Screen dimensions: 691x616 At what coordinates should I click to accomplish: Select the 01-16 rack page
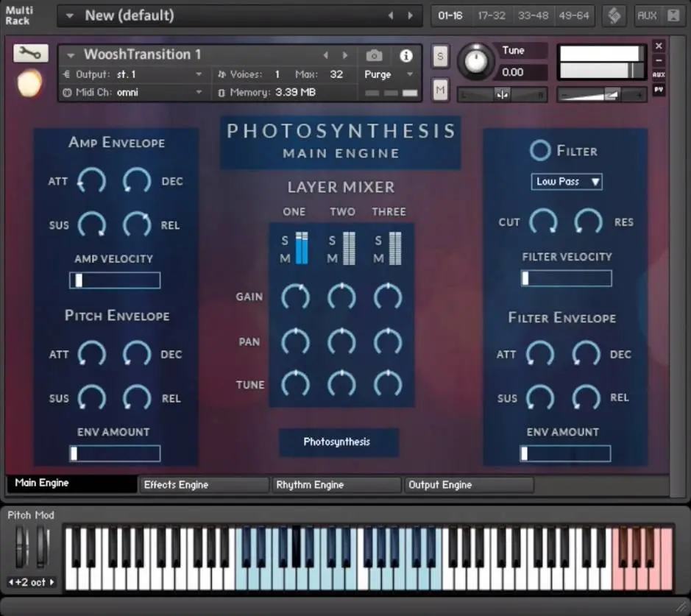[x=450, y=16]
